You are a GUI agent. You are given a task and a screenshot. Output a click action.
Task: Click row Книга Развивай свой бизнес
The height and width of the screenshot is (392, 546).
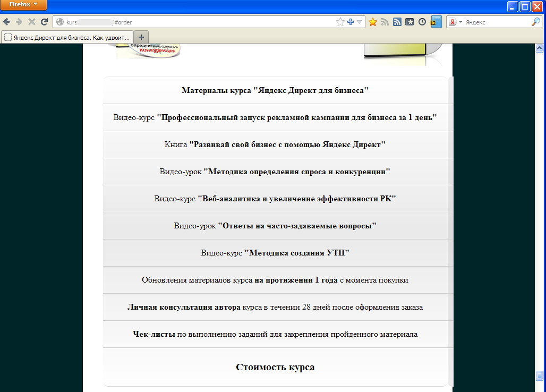[x=275, y=144]
